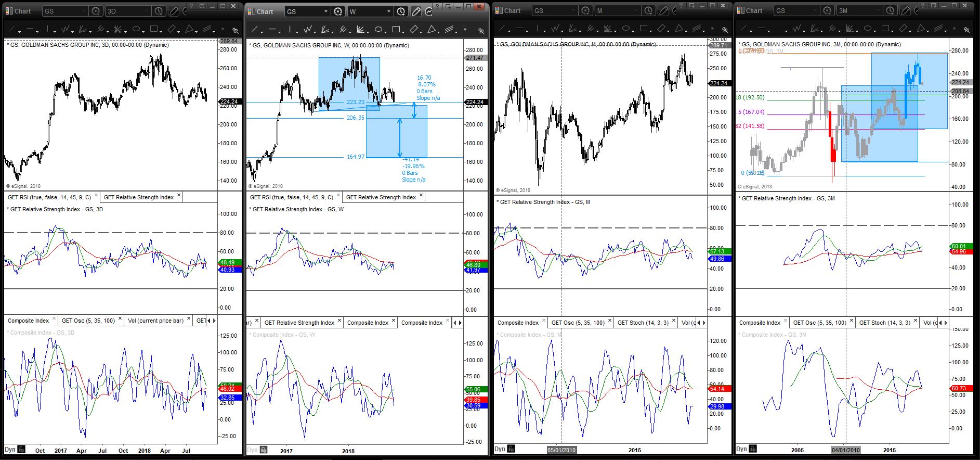980x460 pixels.
Task: Click the icon beside Dyn in the M chart
Action: tap(512, 449)
